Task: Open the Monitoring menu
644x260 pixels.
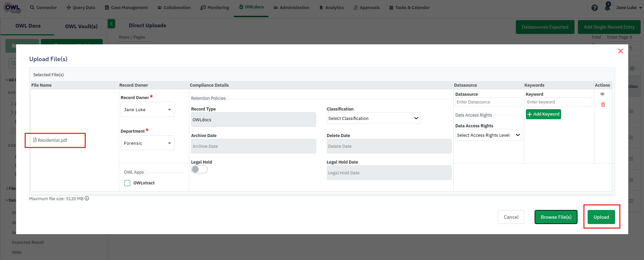Action: click(x=215, y=7)
